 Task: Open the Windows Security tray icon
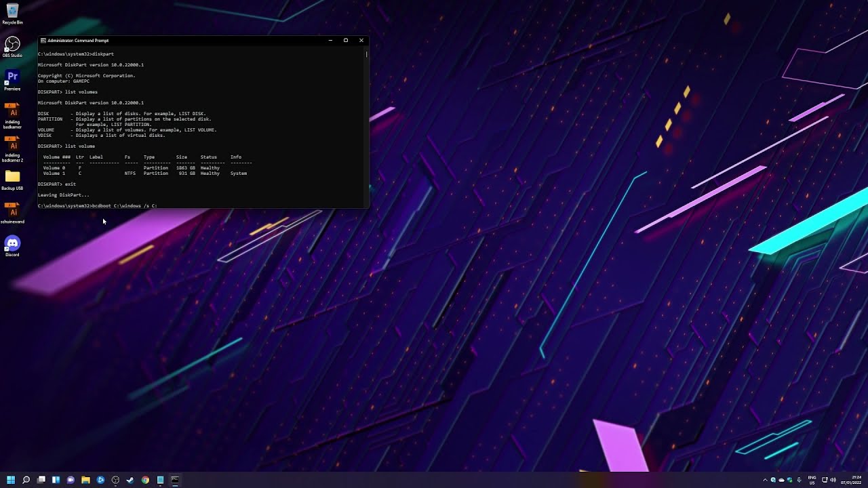789,480
